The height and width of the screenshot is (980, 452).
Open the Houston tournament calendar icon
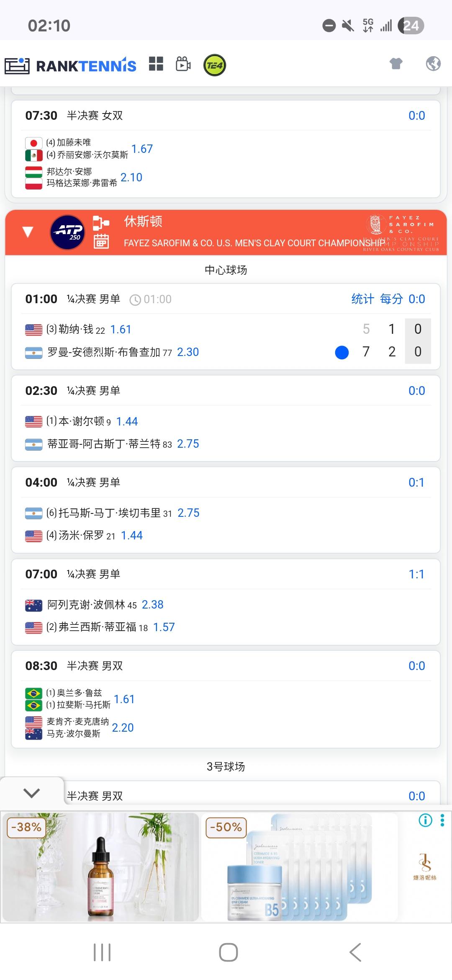click(101, 242)
